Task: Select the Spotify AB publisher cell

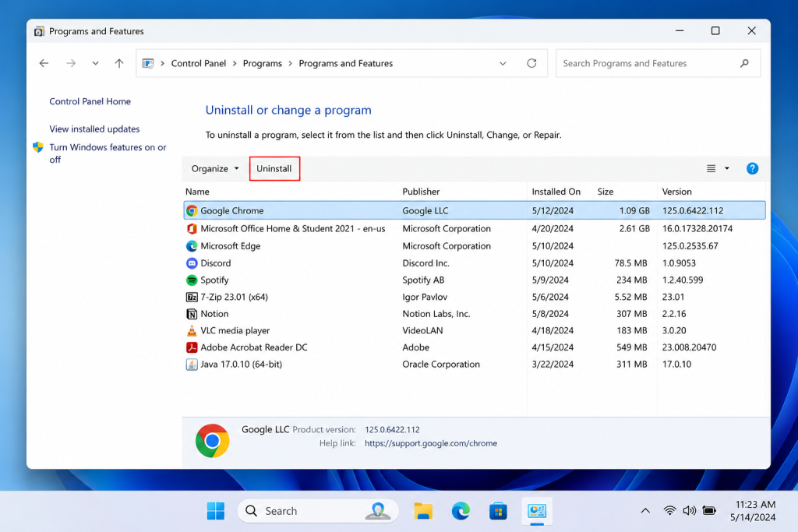Action: [423, 280]
